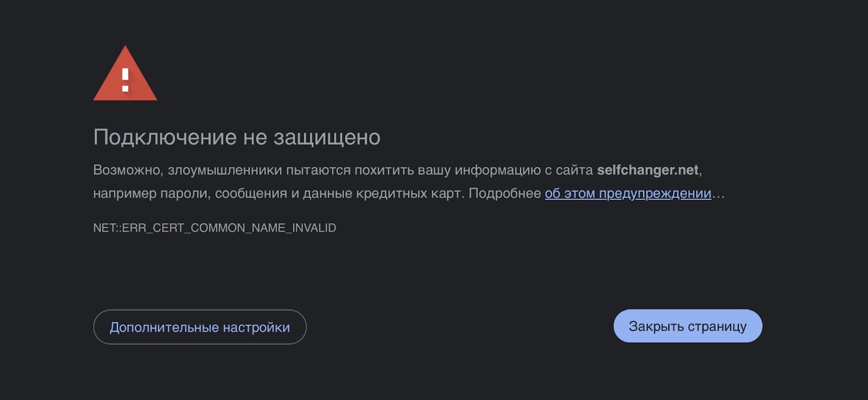Click the ellipsis after the warning link
The width and height of the screenshot is (868, 400).
pos(718,193)
